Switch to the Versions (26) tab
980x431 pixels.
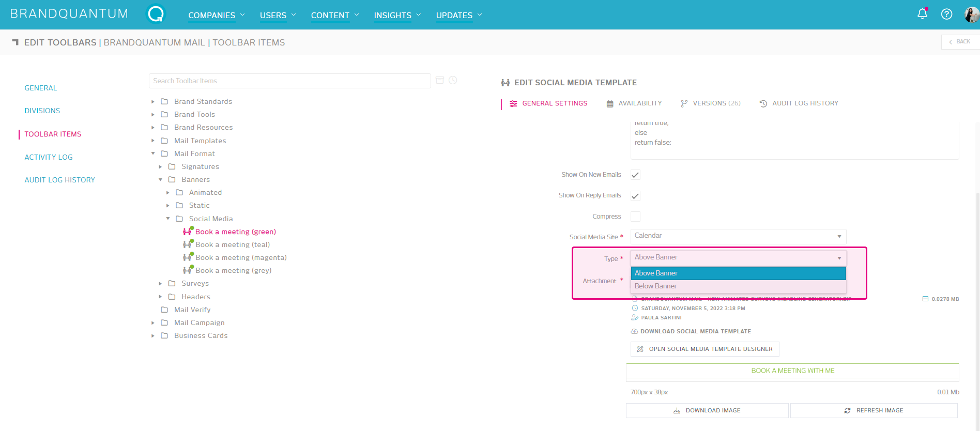tap(711, 103)
